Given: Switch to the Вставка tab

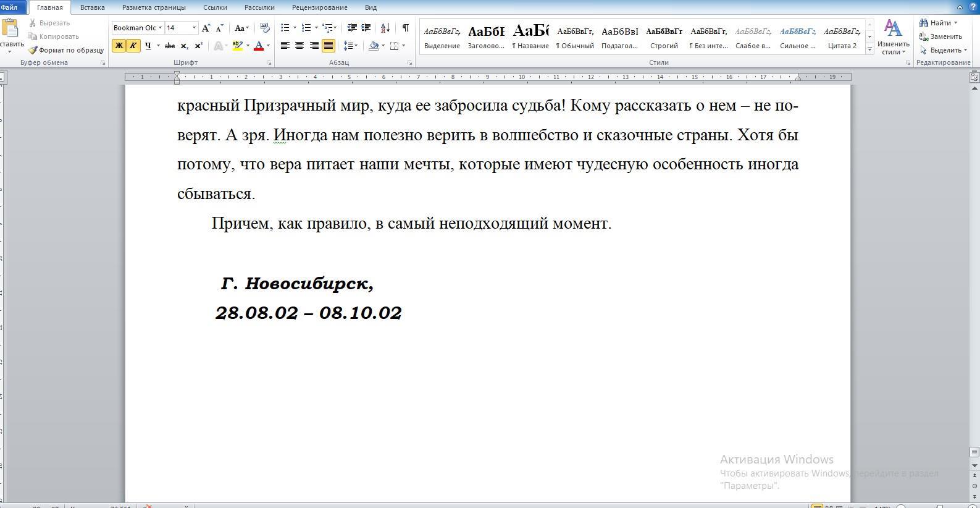Looking at the screenshot, I should tap(92, 7).
